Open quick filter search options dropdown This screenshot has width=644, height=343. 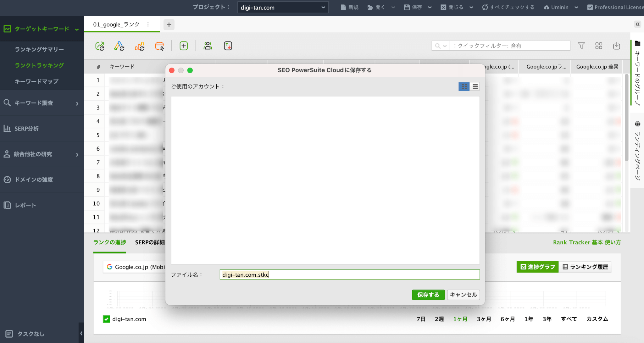(x=441, y=46)
